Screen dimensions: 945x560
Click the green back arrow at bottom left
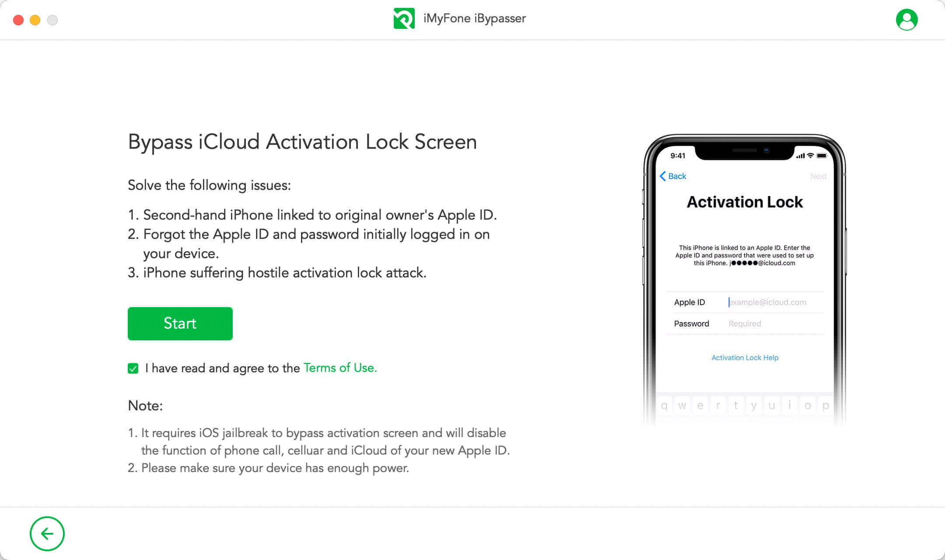[47, 534]
